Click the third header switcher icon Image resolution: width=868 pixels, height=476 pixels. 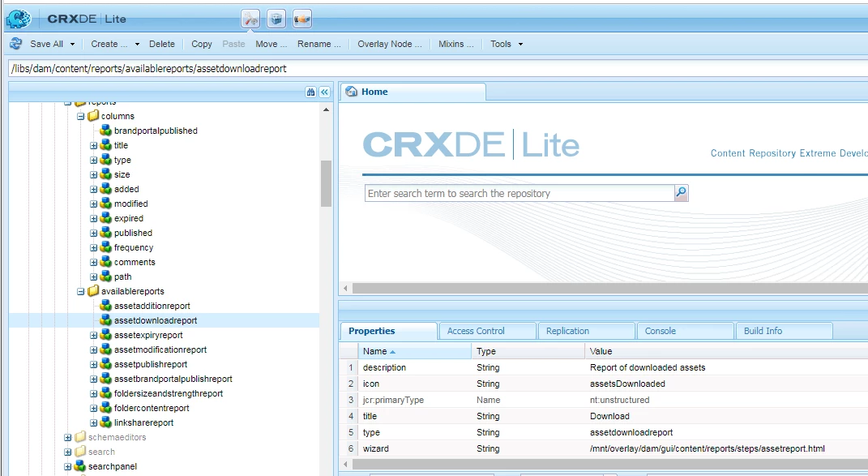(x=302, y=19)
